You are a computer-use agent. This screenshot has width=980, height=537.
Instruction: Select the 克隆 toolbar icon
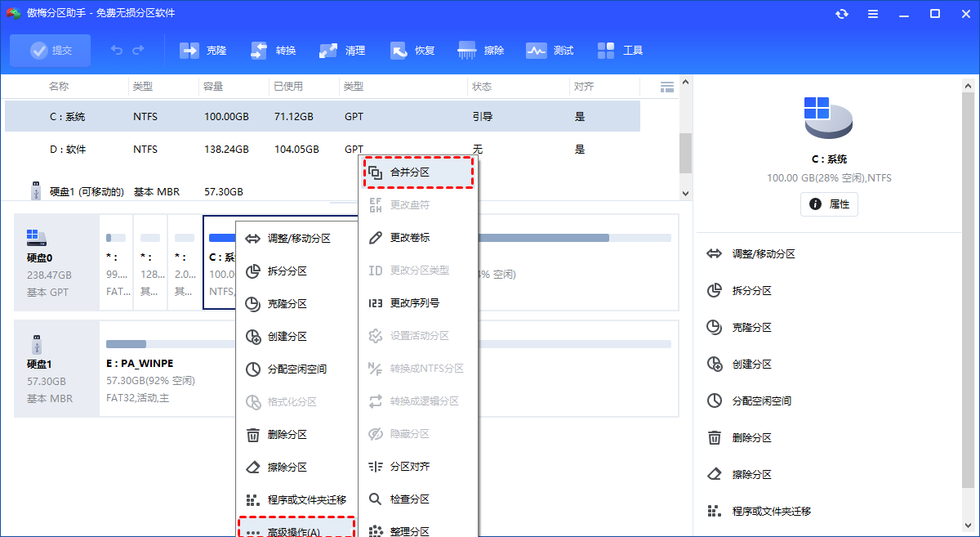tap(203, 50)
